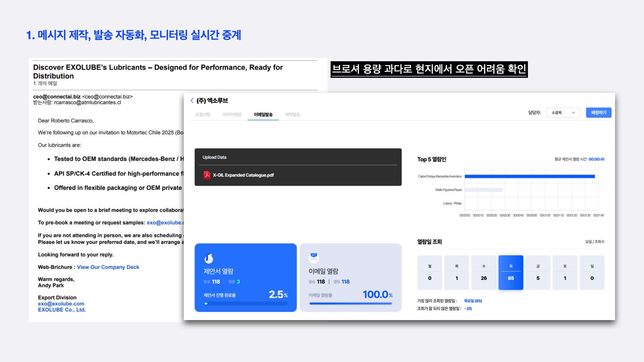
Task: Select the Saturday (토) 1 day card
Action: 565,273
